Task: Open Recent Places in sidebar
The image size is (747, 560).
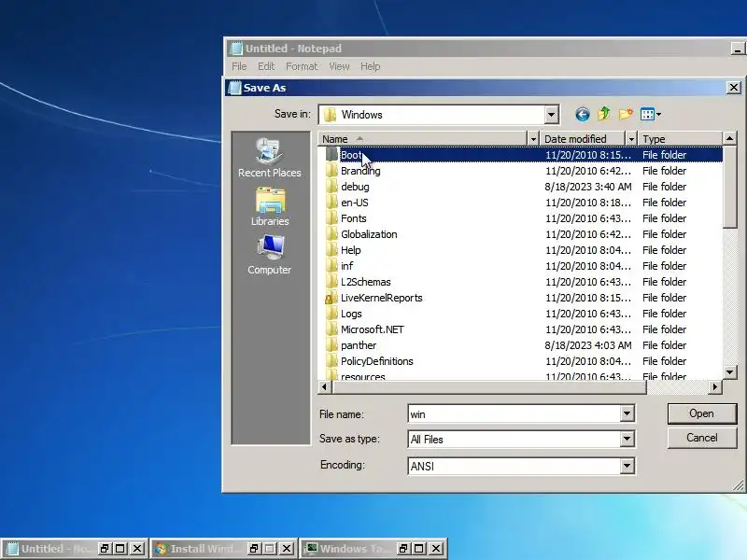Action: tap(270, 158)
